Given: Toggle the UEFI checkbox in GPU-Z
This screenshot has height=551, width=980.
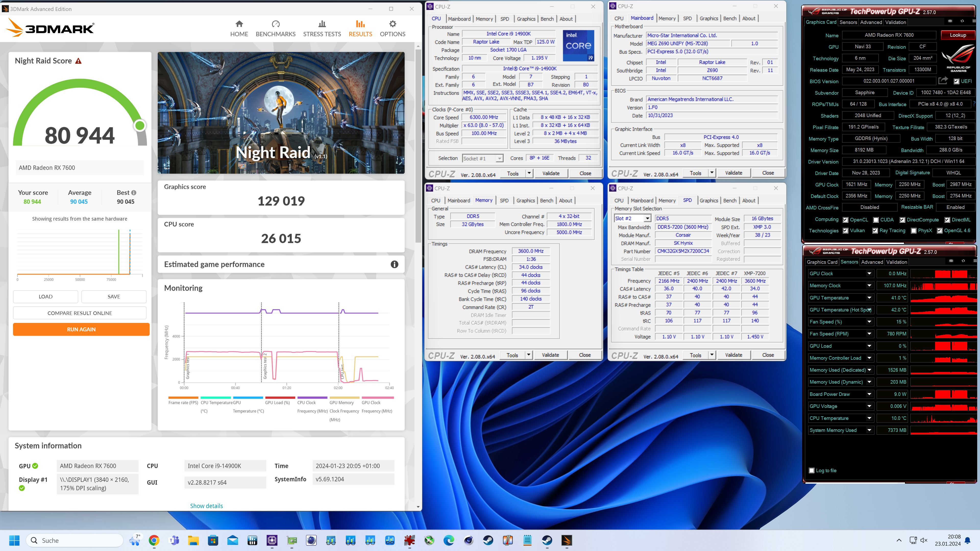Looking at the screenshot, I should [957, 81].
